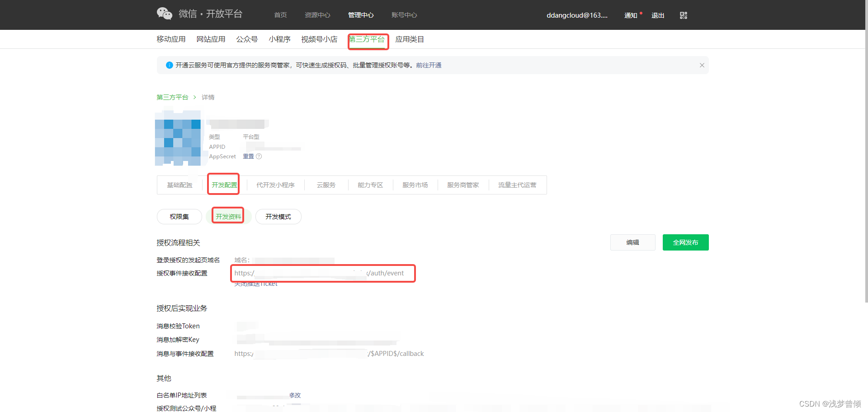Open 服务商管家 tab
The image size is (868, 412).
point(463,185)
